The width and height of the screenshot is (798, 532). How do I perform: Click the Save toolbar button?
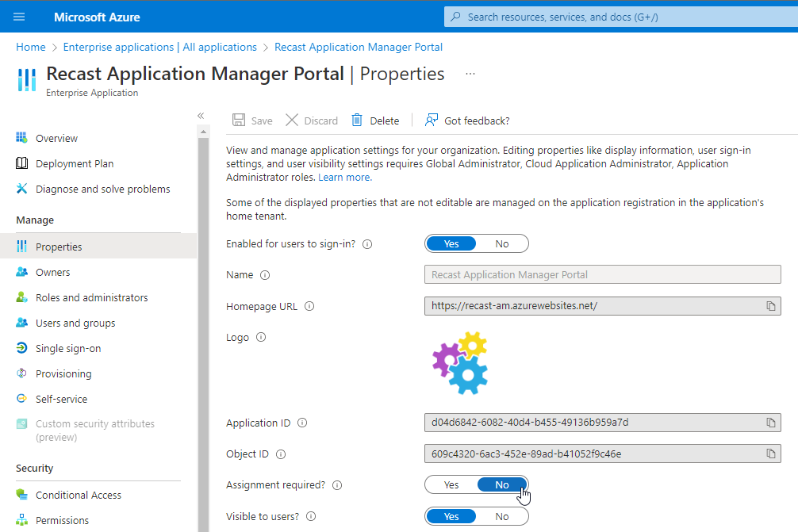pos(252,121)
